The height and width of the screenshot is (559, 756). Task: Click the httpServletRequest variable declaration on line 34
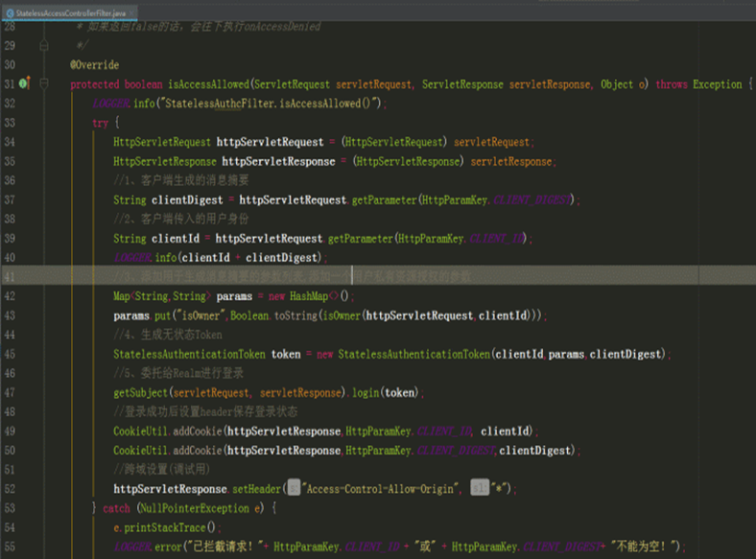click(x=270, y=142)
